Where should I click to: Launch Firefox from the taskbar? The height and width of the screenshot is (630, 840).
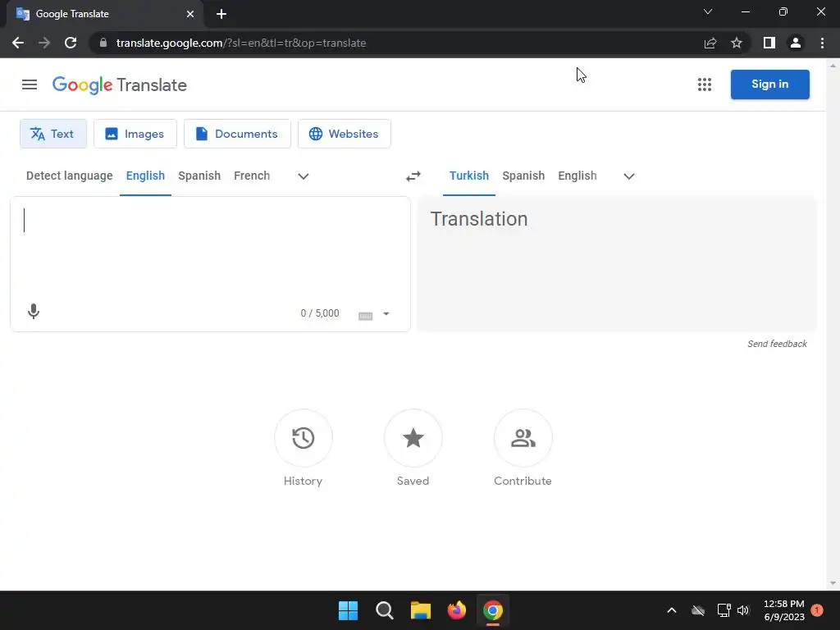tap(456, 610)
